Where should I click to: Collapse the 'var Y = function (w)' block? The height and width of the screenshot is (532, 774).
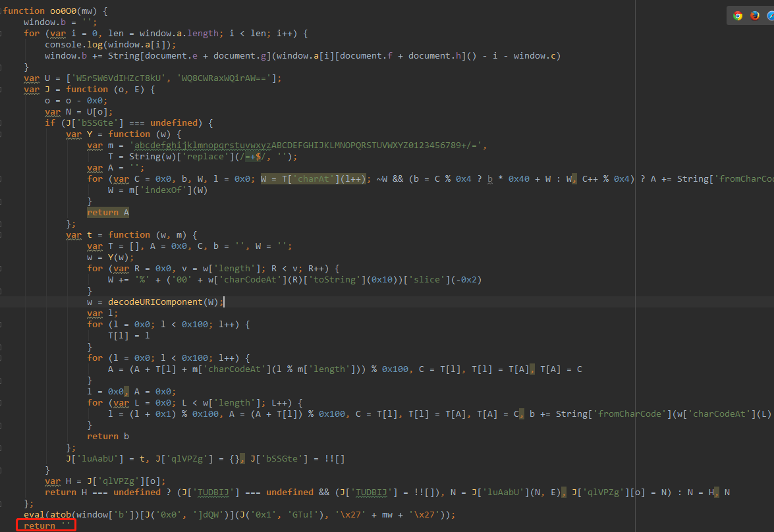[2, 134]
